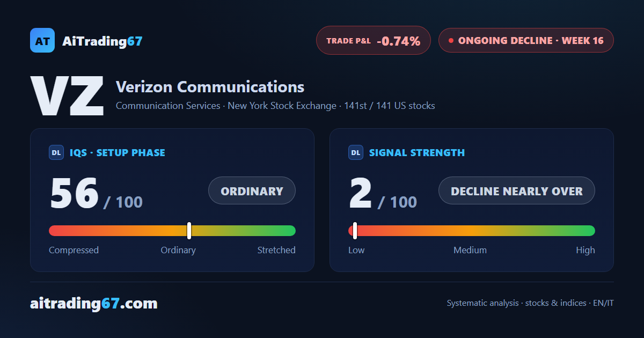Image resolution: width=644 pixels, height=338 pixels.
Task: Click the AT logo icon
Action: tap(42, 40)
